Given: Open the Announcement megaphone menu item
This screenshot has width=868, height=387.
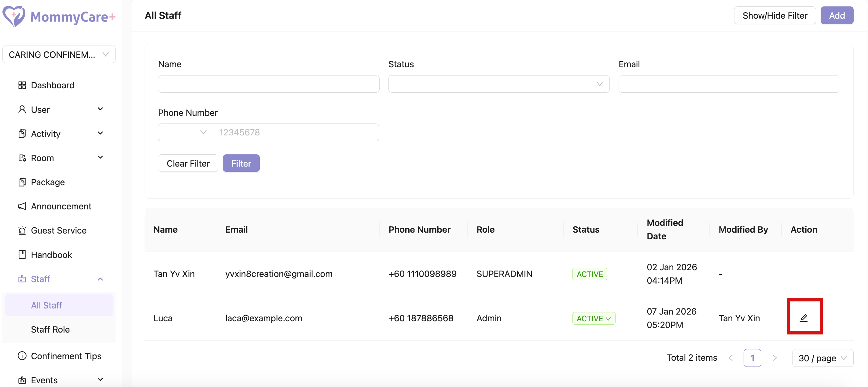Looking at the screenshot, I should tap(61, 206).
